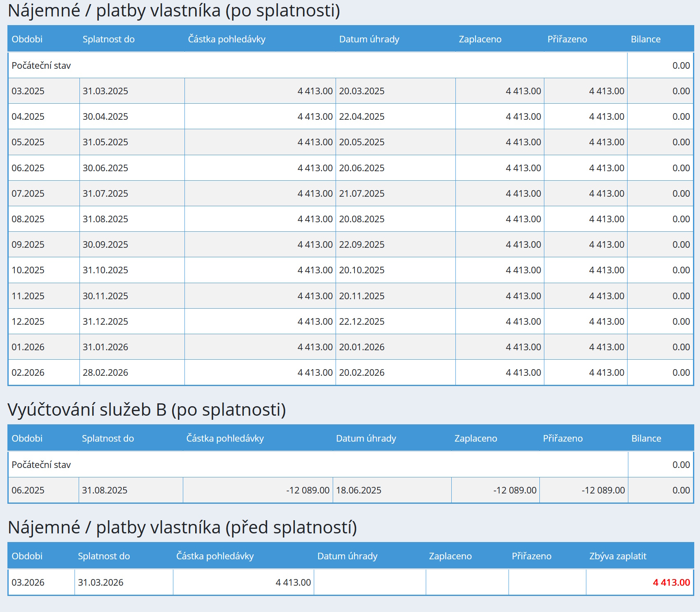Click the Nájemné (před splatností) section heading
Screen dimensions: 700x612
182,527
